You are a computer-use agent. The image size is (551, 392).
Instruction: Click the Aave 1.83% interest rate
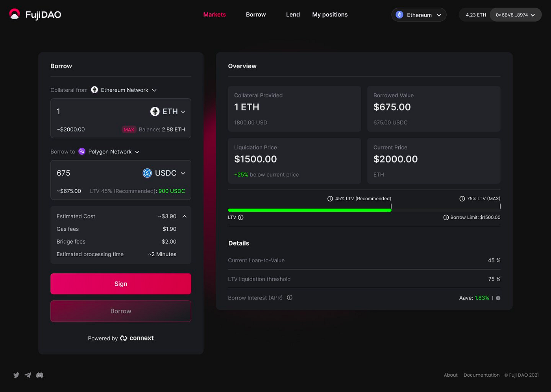pos(474,298)
